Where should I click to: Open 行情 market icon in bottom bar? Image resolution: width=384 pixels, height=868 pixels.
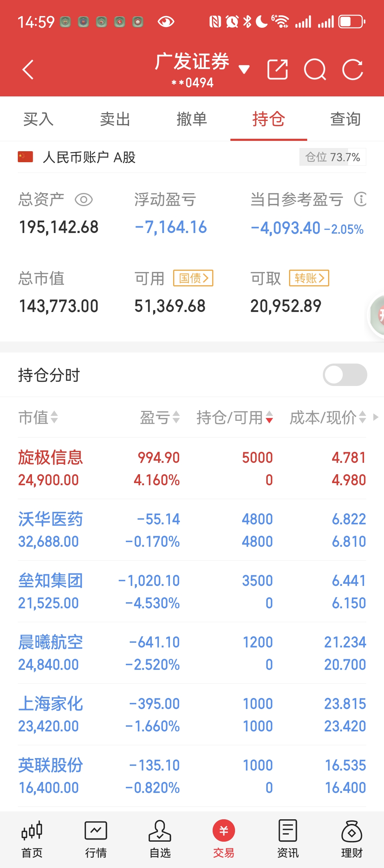tap(96, 831)
